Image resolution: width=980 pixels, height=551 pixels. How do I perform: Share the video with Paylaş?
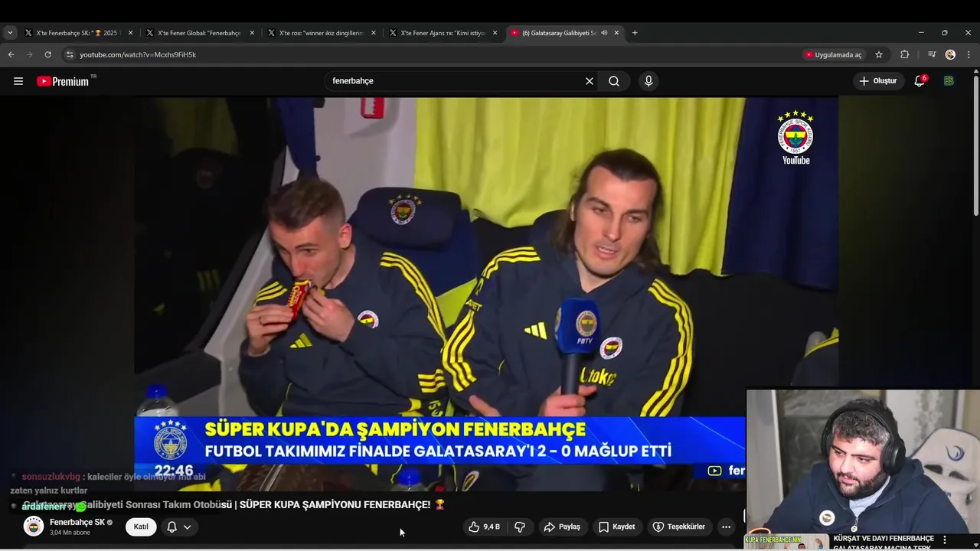click(x=562, y=527)
